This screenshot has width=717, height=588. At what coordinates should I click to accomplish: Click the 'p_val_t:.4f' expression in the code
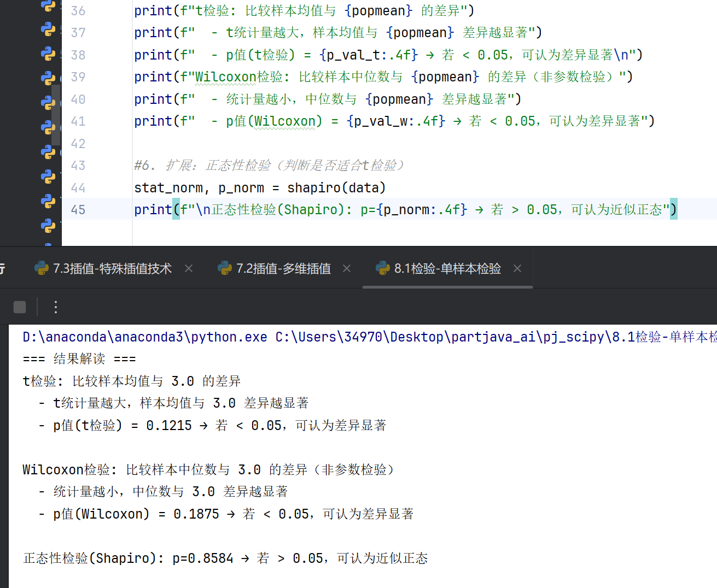tap(369, 55)
